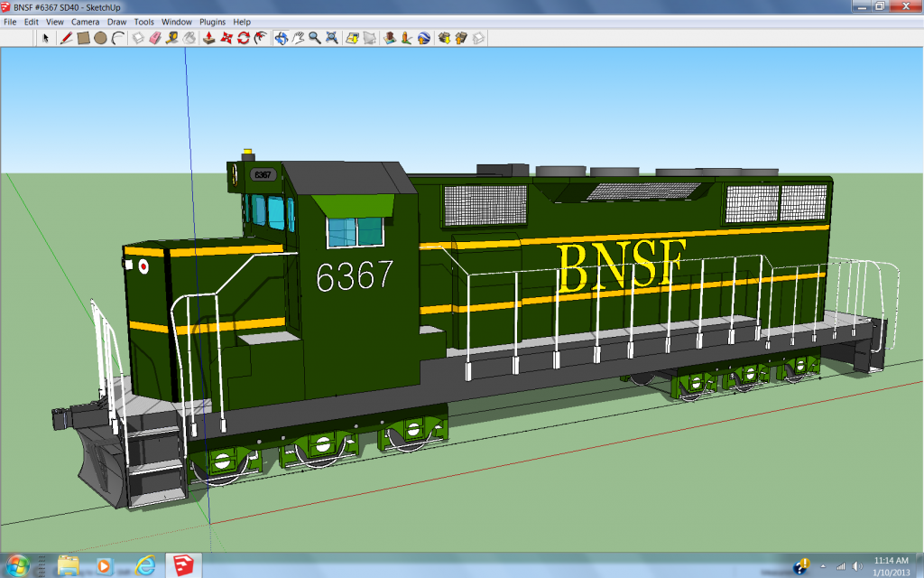Show hidden system tray icons
This screenshot has height=578, width=924.
(823, 566)
